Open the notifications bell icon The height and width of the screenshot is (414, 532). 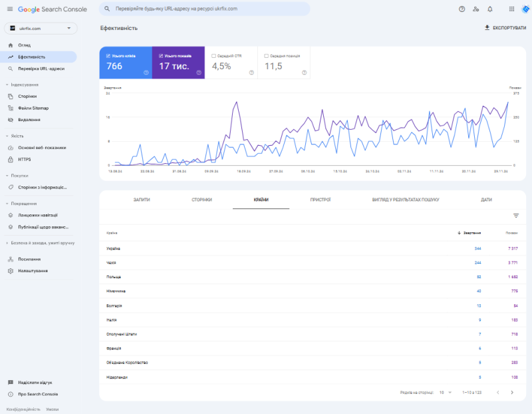click(x=491, y=9)
